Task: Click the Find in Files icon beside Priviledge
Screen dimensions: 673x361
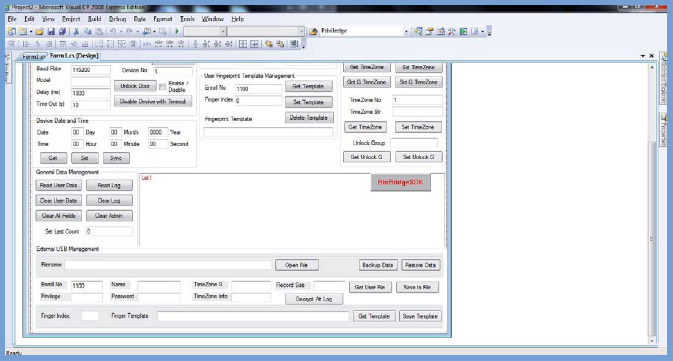Action: [313, 31]
